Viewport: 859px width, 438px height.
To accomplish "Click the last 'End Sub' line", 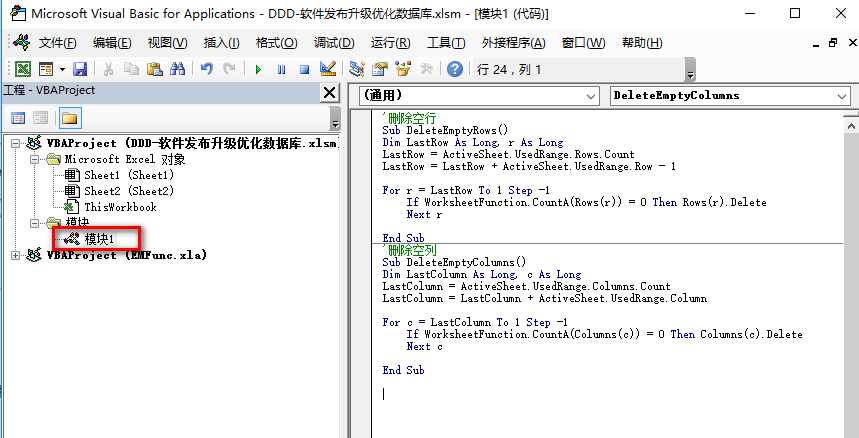I will tap(403, 370).
